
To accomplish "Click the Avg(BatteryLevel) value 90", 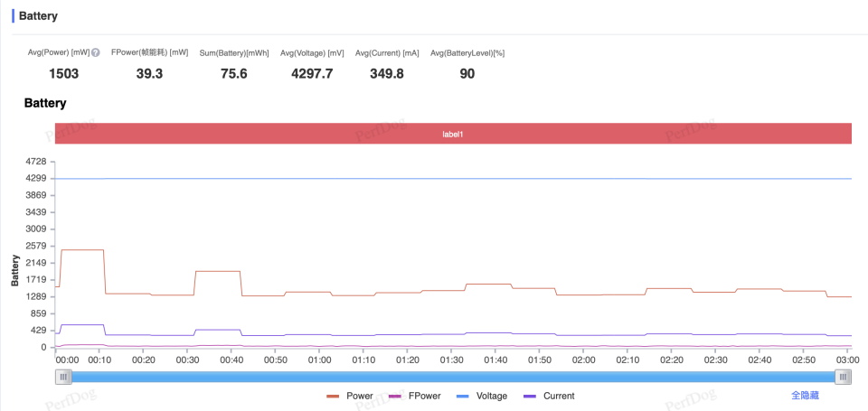I will 467,73.
